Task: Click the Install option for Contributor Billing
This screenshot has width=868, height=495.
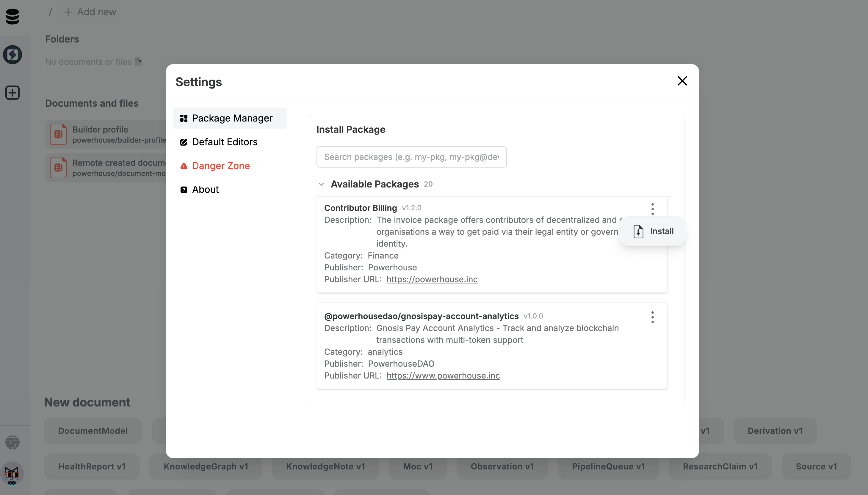Action: click(x=662, y=231)
